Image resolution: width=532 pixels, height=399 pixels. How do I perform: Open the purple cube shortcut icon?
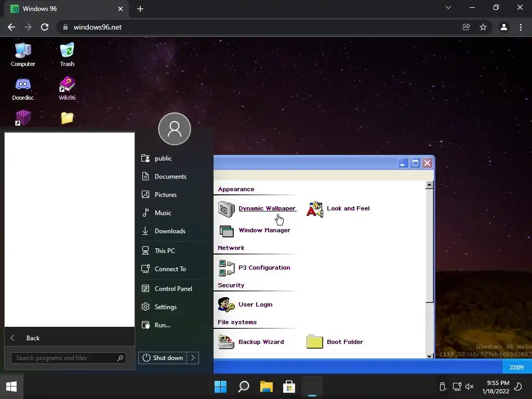[x=23, y=118]
